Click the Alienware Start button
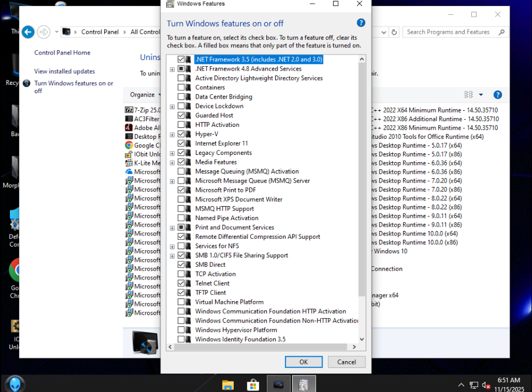 (x=13, y=384)
